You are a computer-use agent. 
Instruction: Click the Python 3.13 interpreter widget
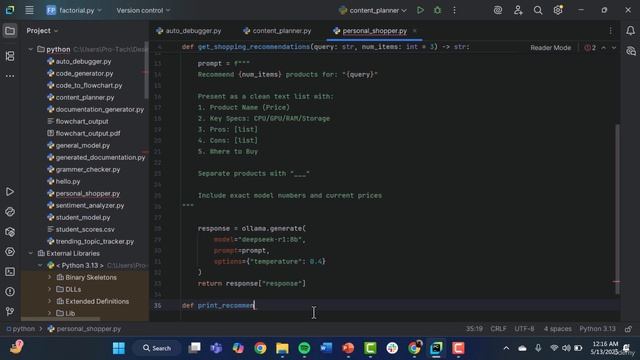point(598,329)
